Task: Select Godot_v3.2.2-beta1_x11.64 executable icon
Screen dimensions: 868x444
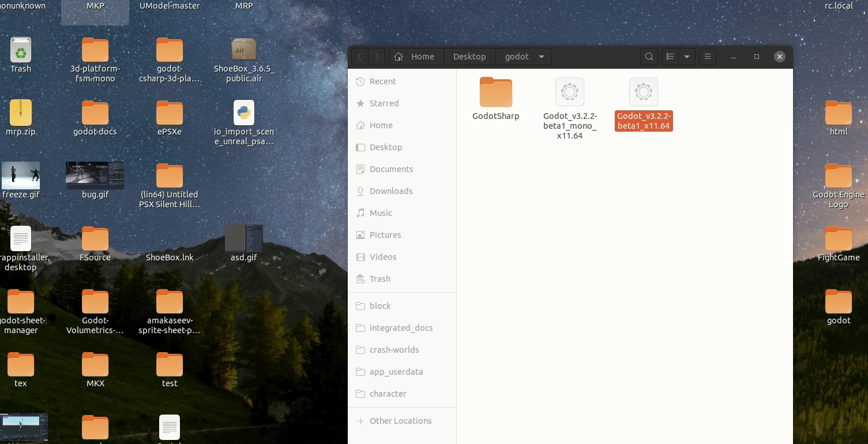Action: (644, 92)
